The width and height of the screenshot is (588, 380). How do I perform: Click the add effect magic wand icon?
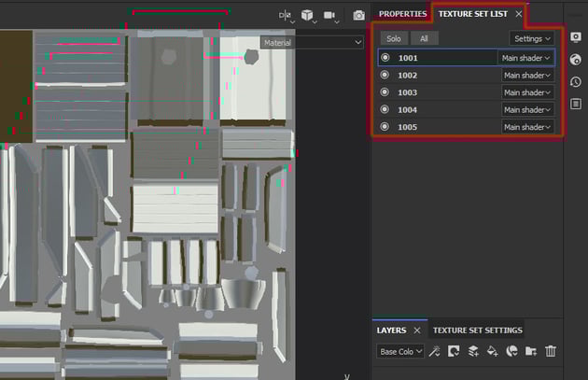[434, 351]
